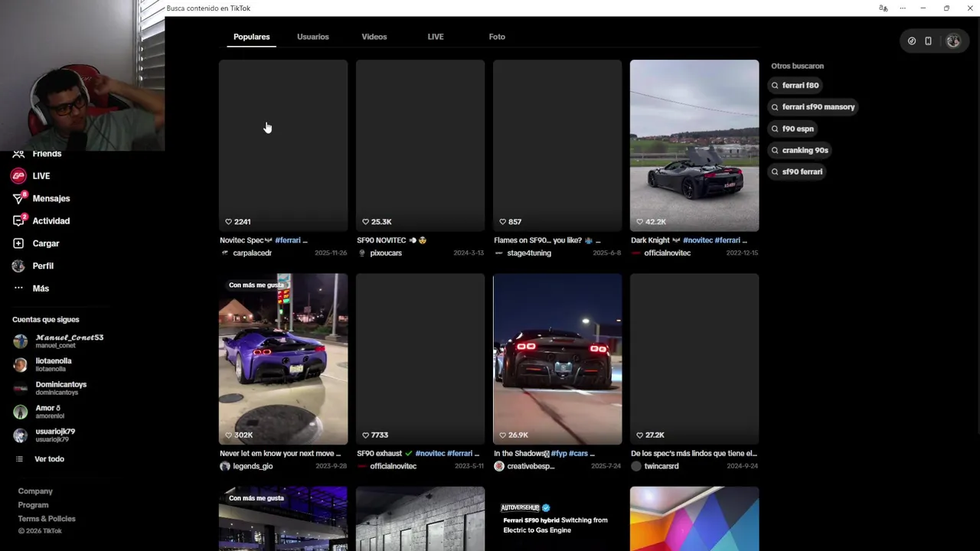Click the heart icon showing 2241 likes
This screenshot has height=551, width=980.
coord(228,222)
